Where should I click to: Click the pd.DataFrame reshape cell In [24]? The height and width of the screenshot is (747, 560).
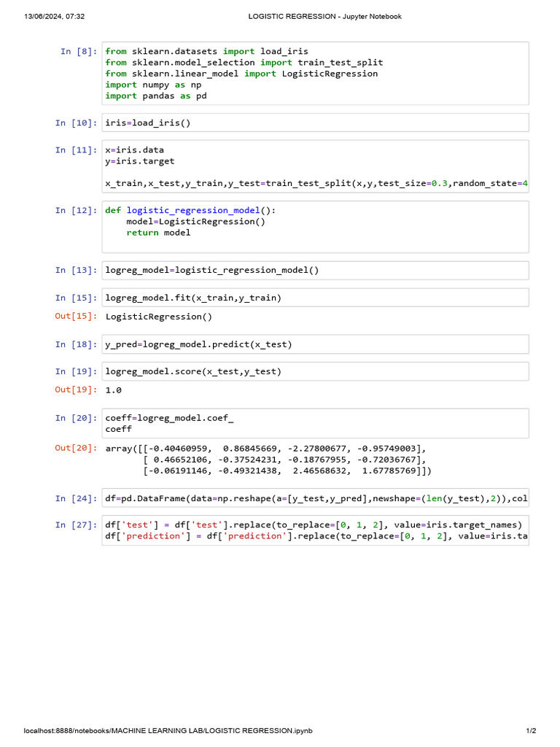tap(315, 498)
